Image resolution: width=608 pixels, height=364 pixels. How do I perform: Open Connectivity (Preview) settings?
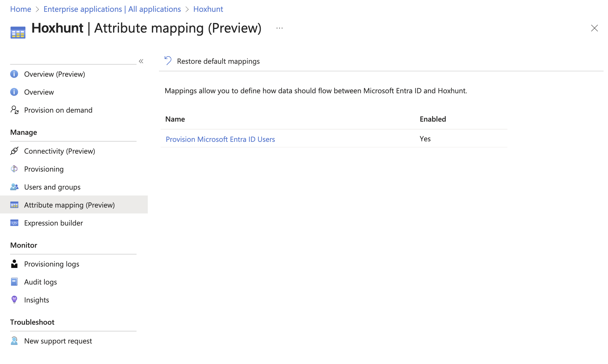pos(60,151)
